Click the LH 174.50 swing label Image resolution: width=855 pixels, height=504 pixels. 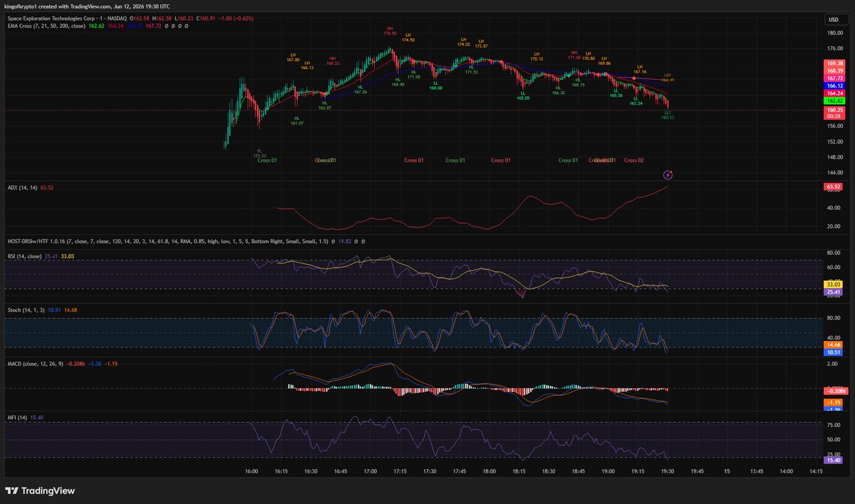click(x=408, y=38)
